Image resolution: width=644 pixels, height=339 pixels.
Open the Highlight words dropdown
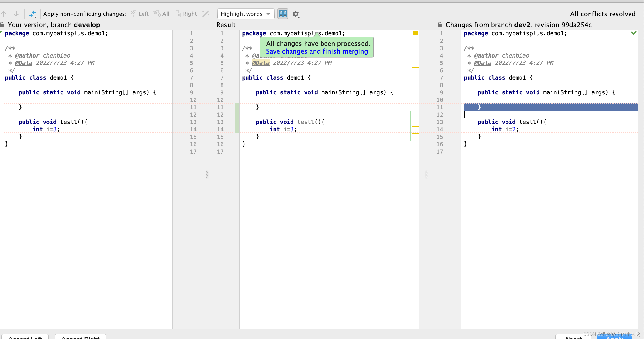[x=245, y=14]
